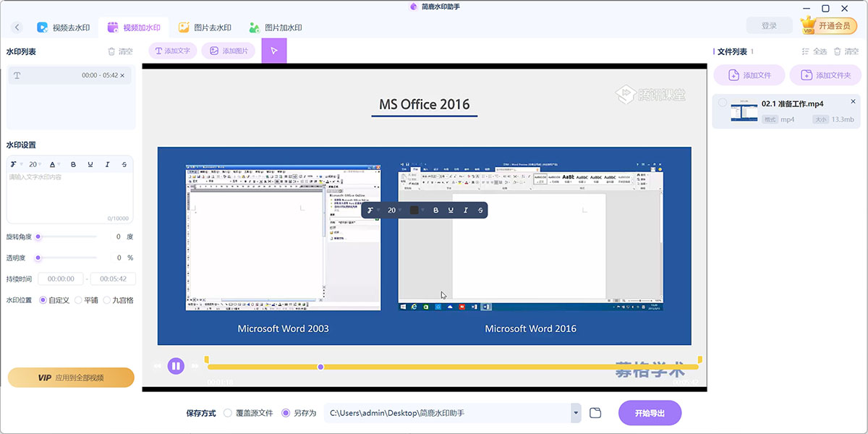Expand the output path dropdown arrow
The height and width of the screenshot is (434, 868).
(576, 413)
